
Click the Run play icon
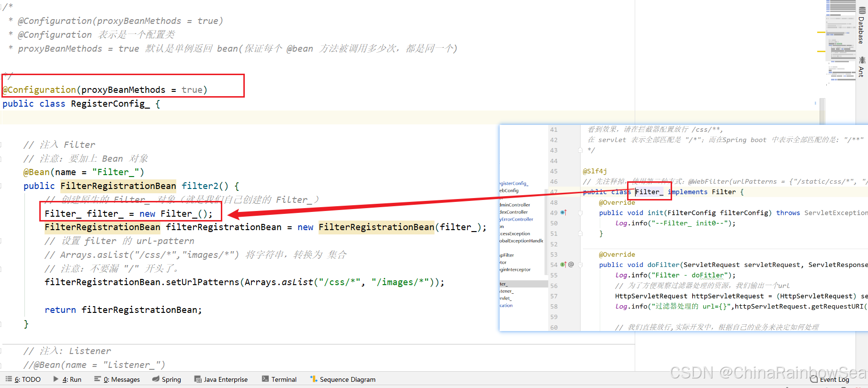pos(56,379)
